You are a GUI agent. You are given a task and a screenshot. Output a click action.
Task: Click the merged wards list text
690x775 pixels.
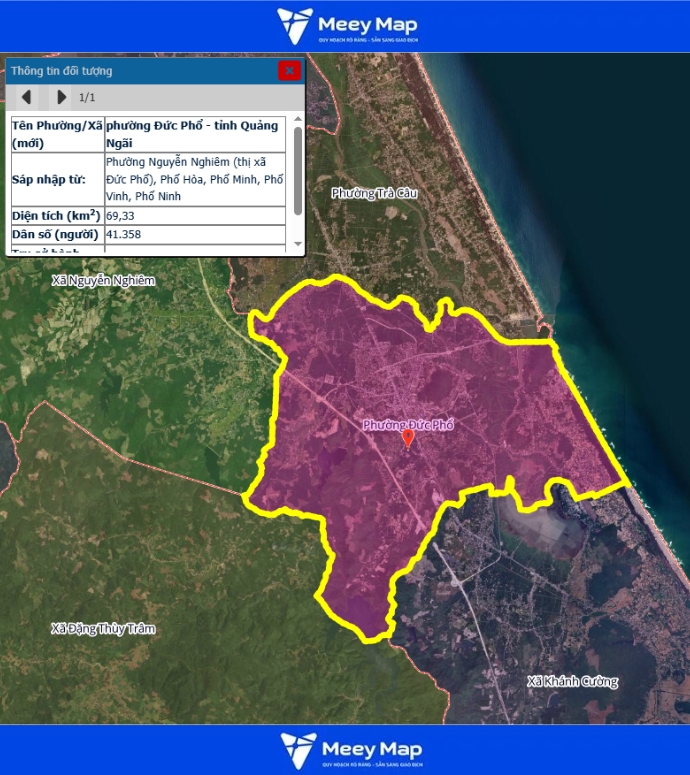[194, 179]
